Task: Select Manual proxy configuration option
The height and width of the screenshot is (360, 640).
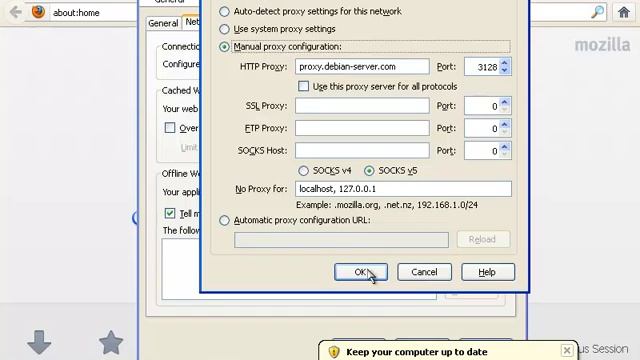Action: coord(224,47)
